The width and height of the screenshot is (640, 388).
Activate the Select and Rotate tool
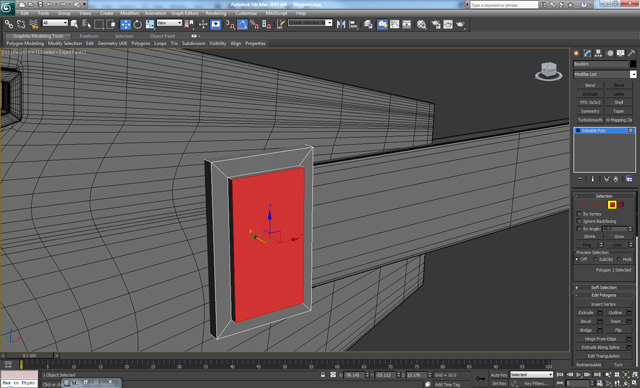(138, 24)
